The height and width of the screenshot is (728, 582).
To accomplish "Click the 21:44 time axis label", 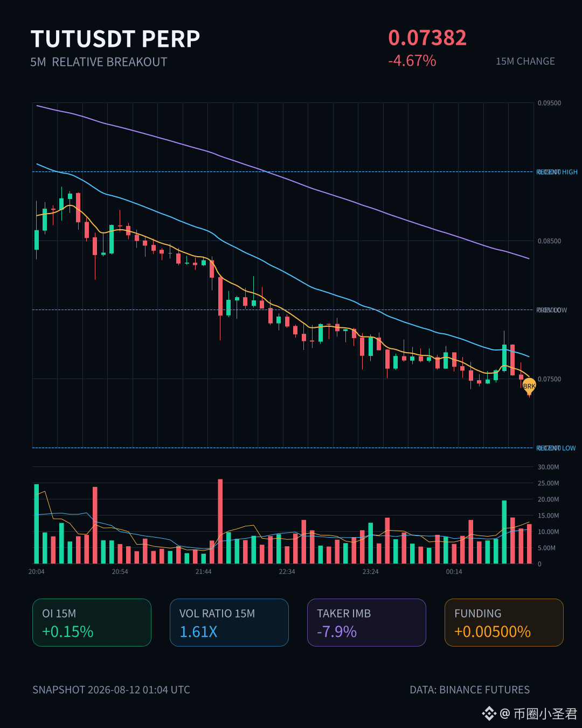I will [x=204, y=572].
